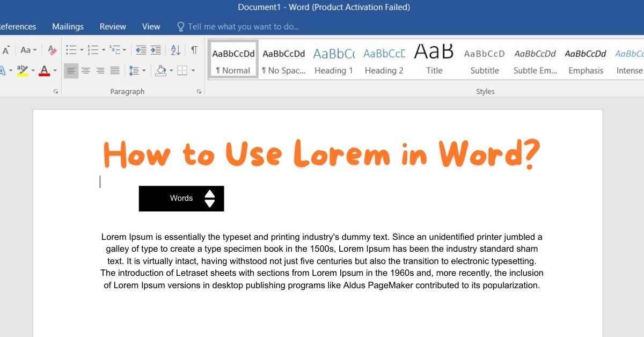Screen dimensions: 644x337
Task: Apply numbered list formatting
Action: pos(93,50)
